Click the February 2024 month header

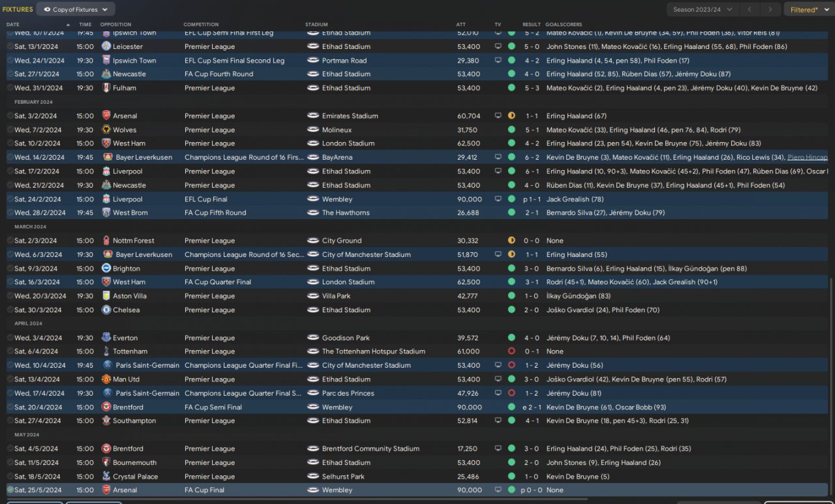pos(34,102)
